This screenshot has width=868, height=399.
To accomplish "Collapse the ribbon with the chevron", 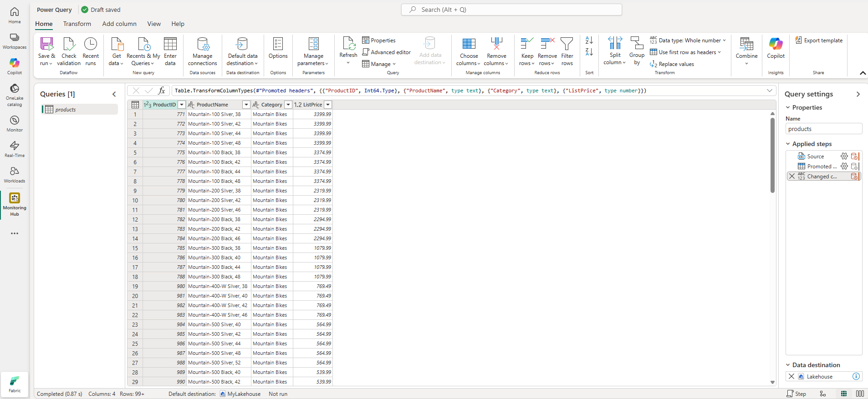I will tap(863, 73).
